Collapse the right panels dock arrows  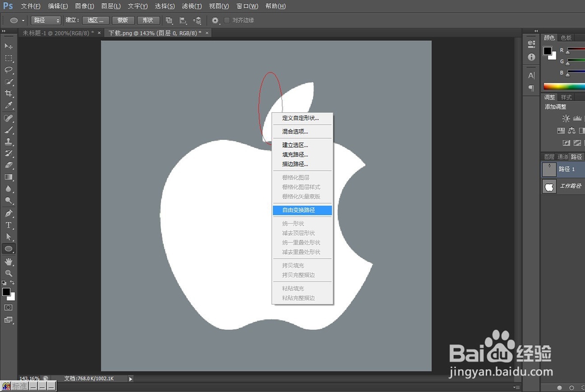(536, 31)
